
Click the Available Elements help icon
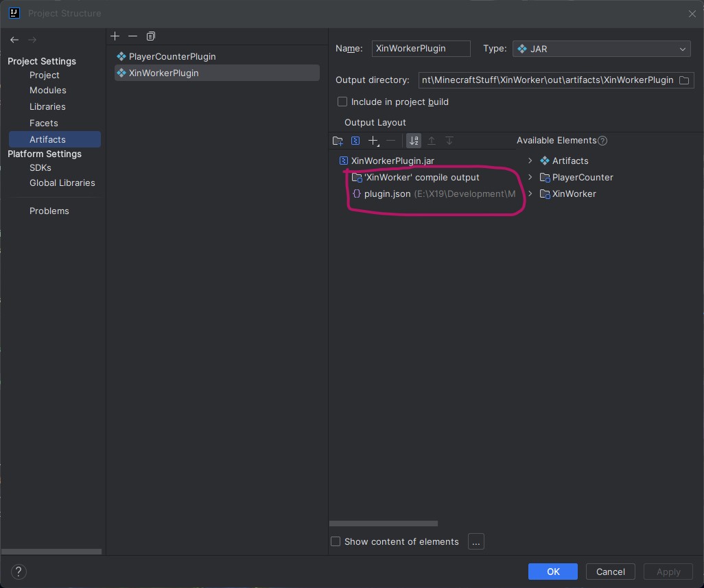(x=603, y=141)
